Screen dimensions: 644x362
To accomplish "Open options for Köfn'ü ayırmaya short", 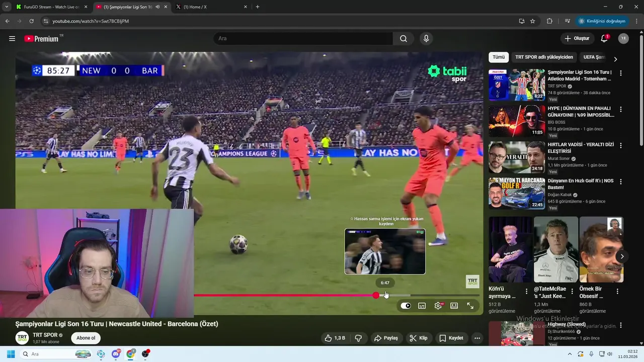I will click(x=527, y=291).
